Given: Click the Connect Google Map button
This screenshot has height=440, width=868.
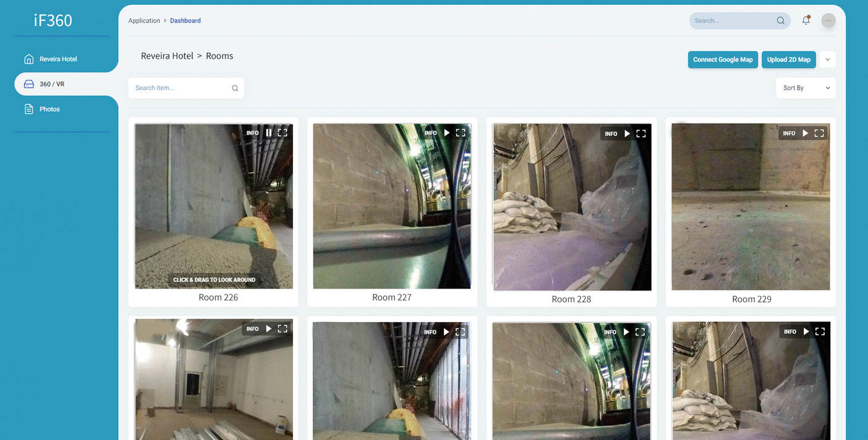Looking at the screenshot, I should [723, 59].
